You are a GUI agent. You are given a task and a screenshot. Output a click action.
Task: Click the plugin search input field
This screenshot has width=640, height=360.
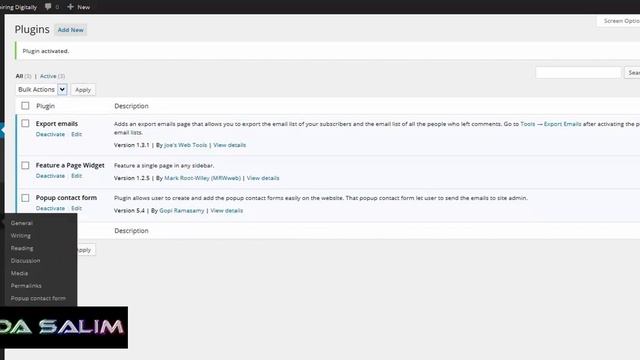tap(578, 73)
